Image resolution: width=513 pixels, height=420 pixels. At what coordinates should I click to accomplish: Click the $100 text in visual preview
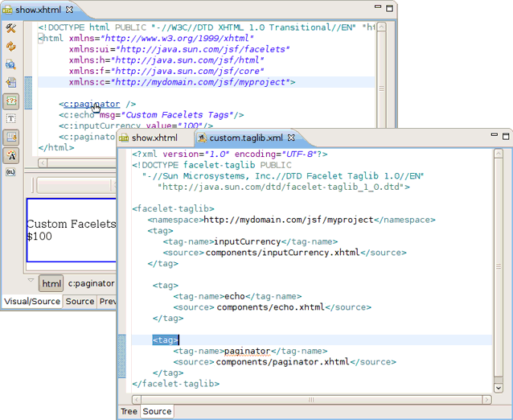pyautogui.click(x=39, y=236)
